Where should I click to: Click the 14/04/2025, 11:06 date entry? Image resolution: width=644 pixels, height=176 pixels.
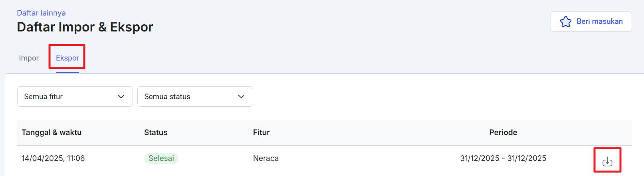(x=53, y=158)
